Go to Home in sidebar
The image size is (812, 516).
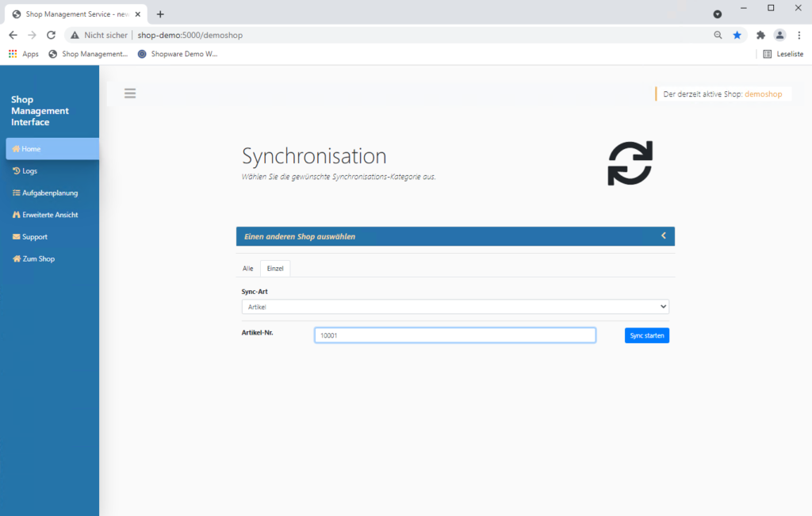52,148
